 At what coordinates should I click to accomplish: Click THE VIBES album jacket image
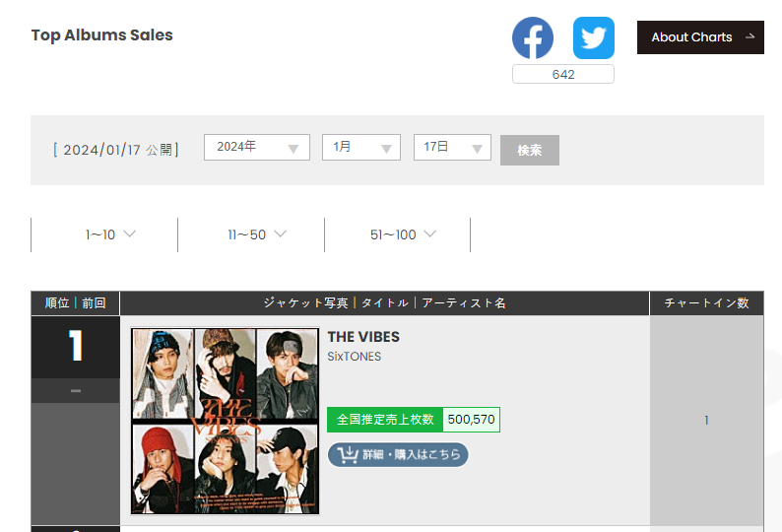(x=225, y=421)
